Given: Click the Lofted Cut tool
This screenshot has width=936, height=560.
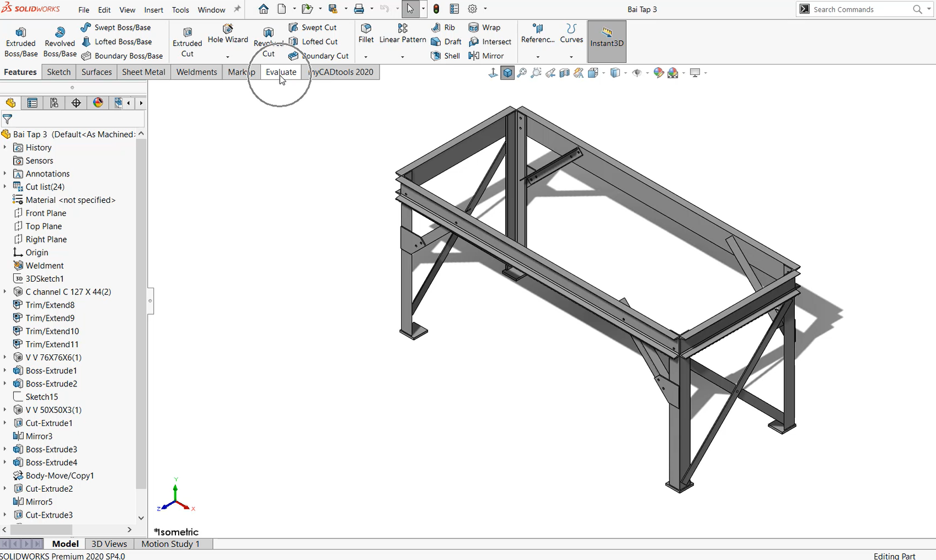Looking at the screenshot, I should click(313, 42).
